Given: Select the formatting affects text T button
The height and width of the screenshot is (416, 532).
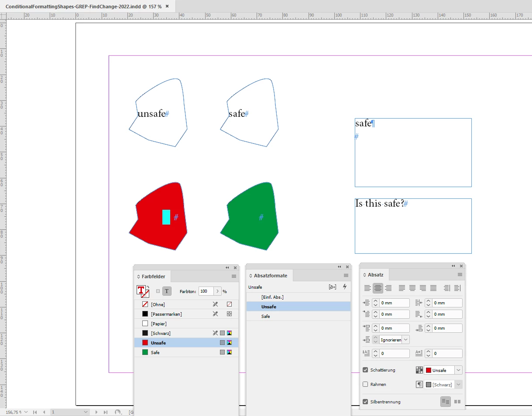Looking at the screenshot, I should point(167,291).
